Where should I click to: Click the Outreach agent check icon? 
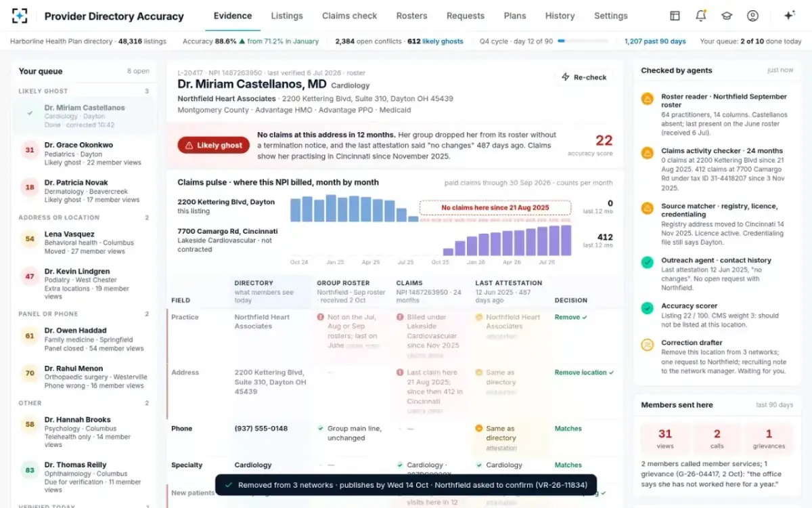[648, 262]
